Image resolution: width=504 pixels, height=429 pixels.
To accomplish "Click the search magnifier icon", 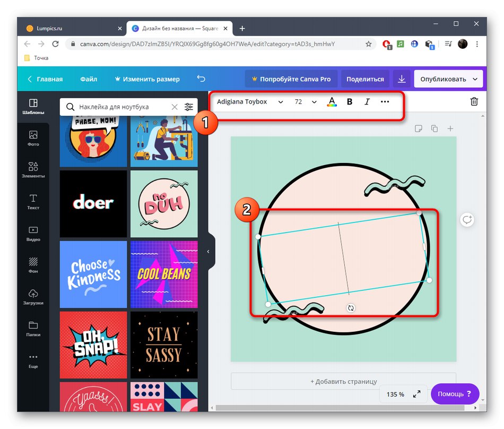I will (70, 107).
